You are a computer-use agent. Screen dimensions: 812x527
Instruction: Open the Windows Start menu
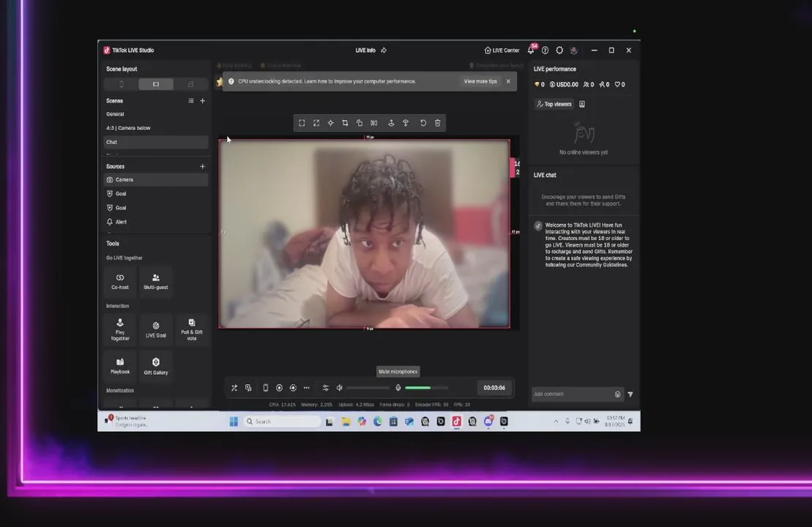point(234,422)
